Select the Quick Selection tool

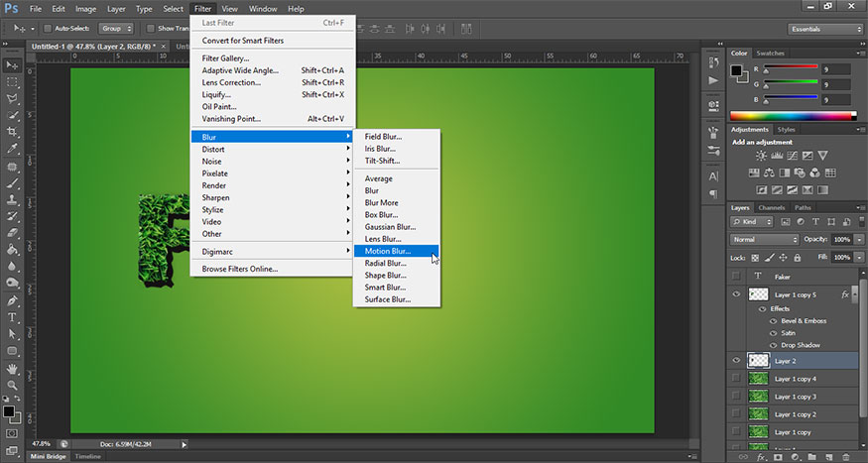point(12,116)
